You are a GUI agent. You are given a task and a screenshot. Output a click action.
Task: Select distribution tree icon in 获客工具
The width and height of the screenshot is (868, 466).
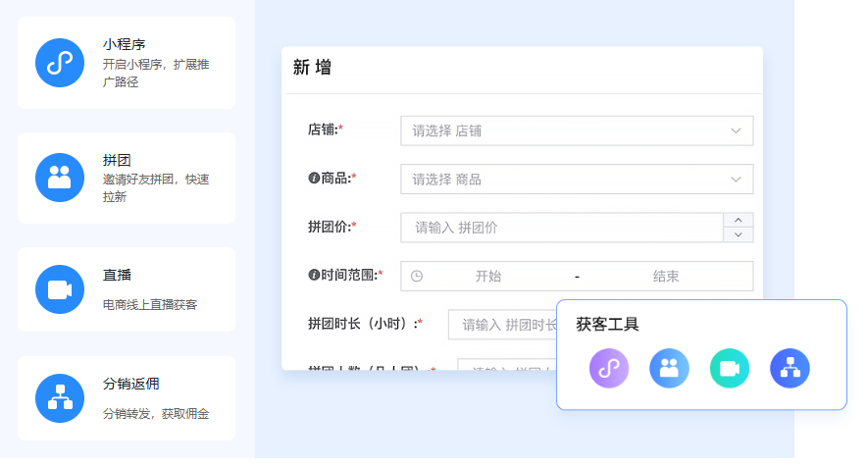click(790, 368)
